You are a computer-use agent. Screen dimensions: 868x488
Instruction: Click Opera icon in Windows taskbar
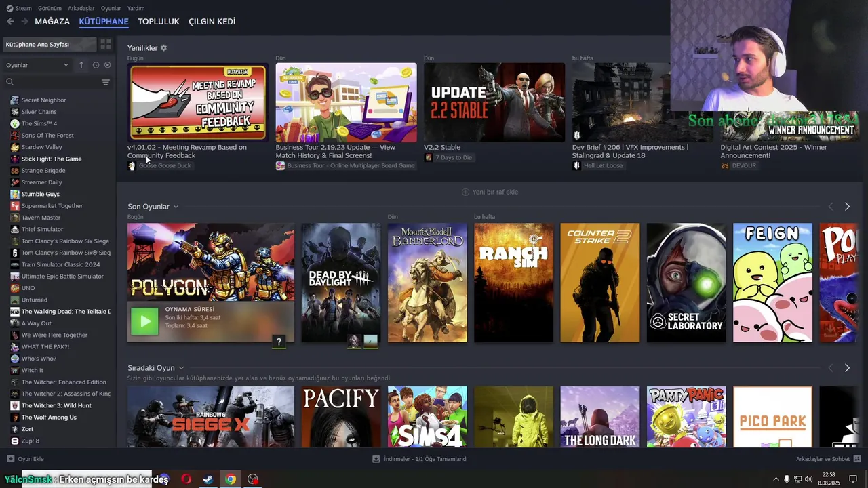tap(186, 479)
